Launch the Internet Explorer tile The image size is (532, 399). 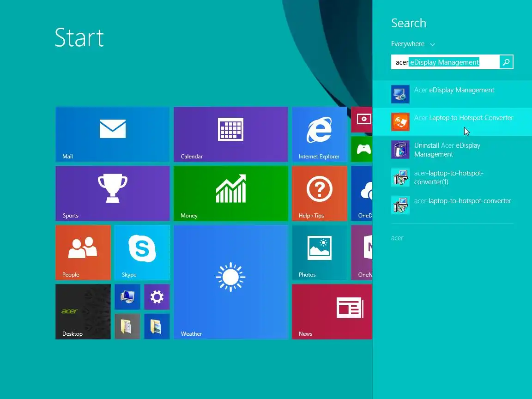pos(320,134)
